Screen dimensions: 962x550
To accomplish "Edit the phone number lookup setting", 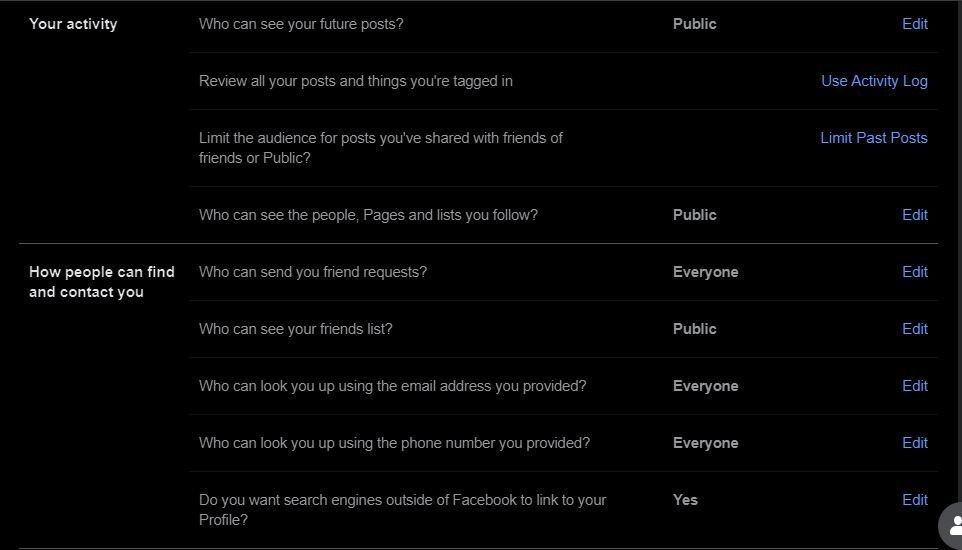I will point(914,443).
